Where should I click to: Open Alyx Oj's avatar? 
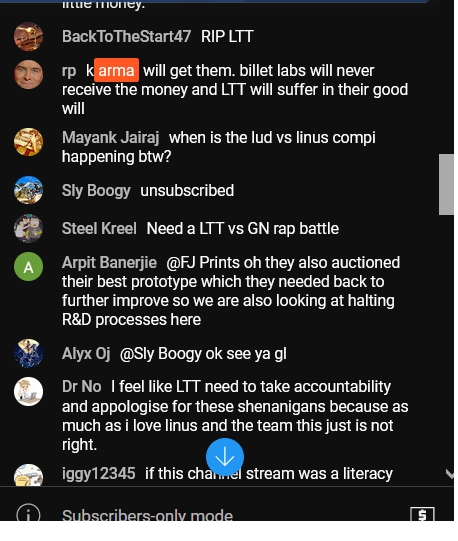click(28, 353)
